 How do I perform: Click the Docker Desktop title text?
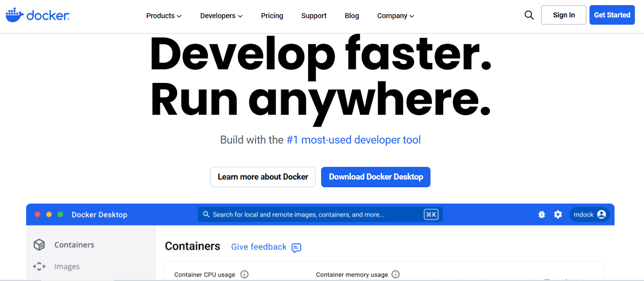(x=99, y=215)
